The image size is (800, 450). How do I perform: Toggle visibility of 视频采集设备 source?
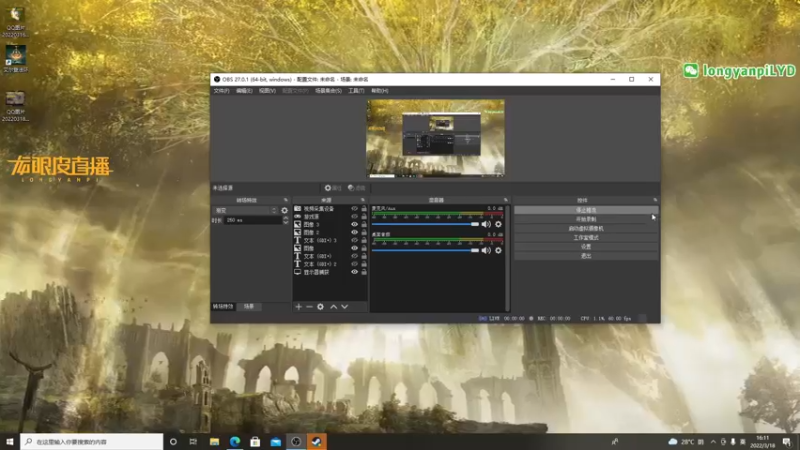(x=354, y=209)
